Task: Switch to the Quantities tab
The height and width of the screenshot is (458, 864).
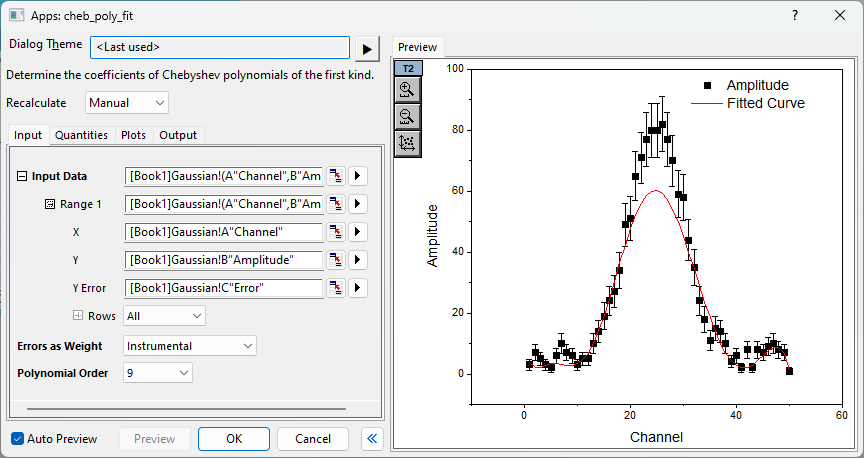Action: (81, 135)
